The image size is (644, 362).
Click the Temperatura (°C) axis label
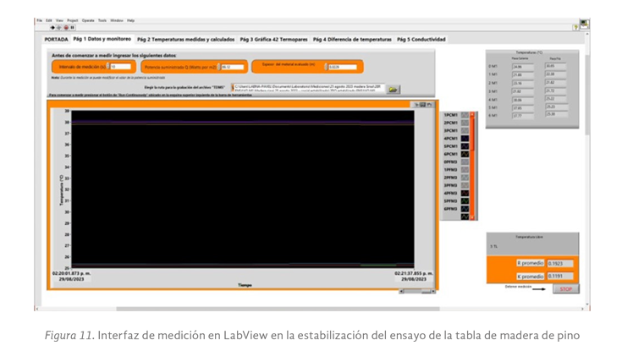(62, 189)
